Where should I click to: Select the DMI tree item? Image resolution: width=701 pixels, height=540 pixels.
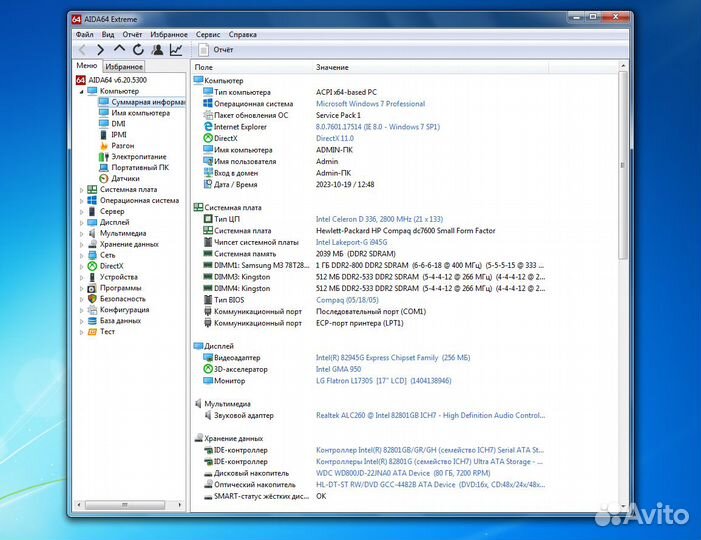(112, 124)
